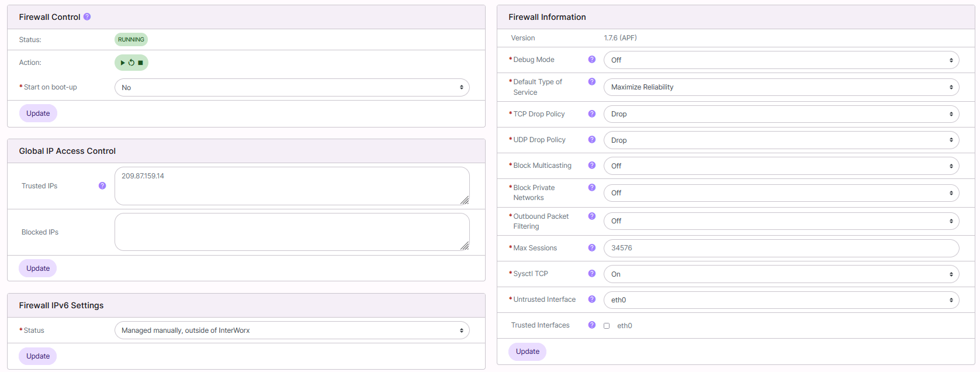The image size is (980, 372).
Task: Click the firewall restart icon
Action: (131, 63)
